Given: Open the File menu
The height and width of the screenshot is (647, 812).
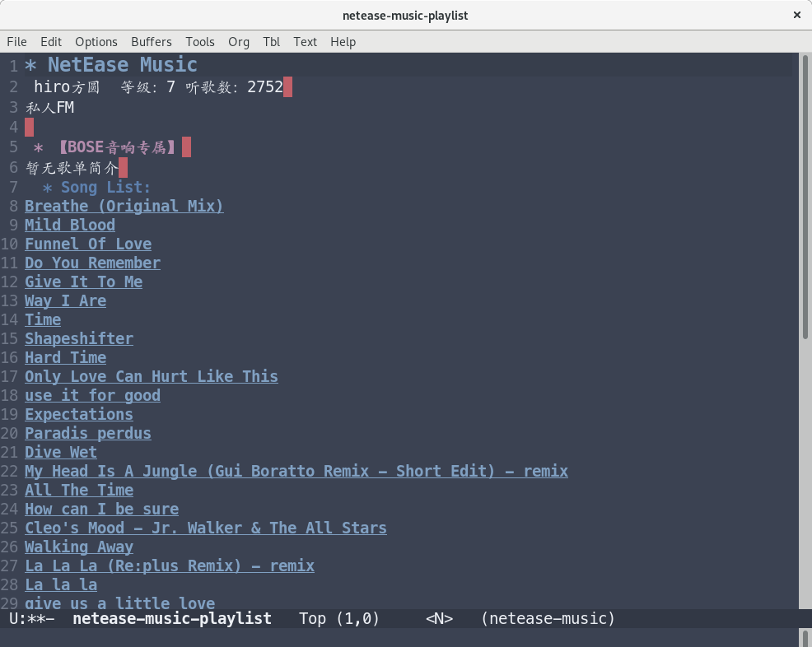Looking at the screenshot, I should [16, 42].
